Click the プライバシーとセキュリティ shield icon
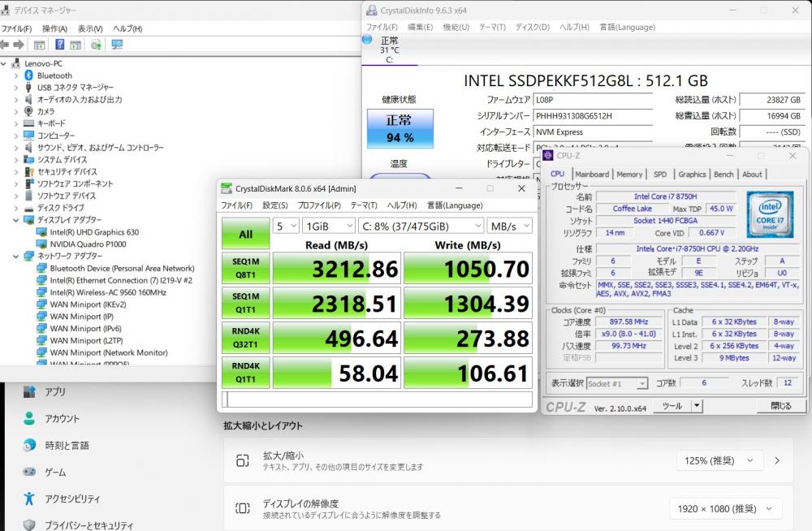 point(29,525)
